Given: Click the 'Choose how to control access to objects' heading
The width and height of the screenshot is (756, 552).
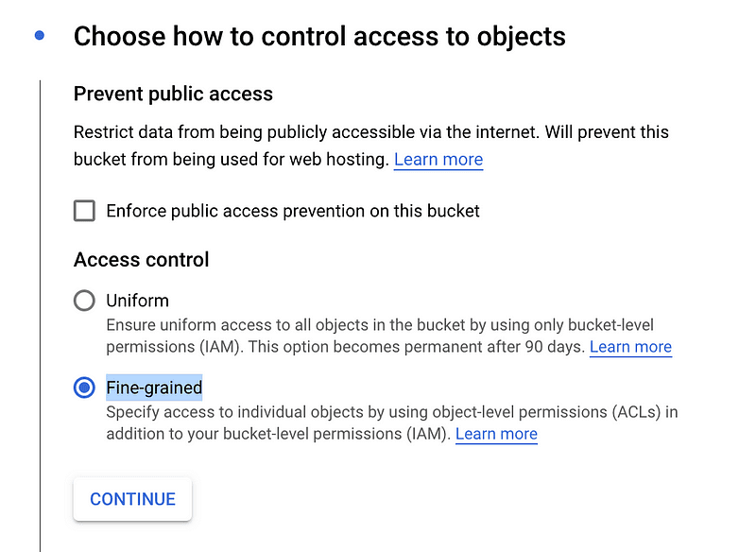Looking at the screenshot, I should pyautogui.click(x=319, y=37).
